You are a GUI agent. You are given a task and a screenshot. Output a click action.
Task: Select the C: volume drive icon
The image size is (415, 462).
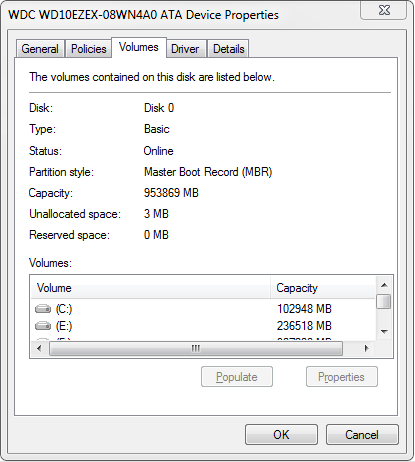click(x=43, y=309)
